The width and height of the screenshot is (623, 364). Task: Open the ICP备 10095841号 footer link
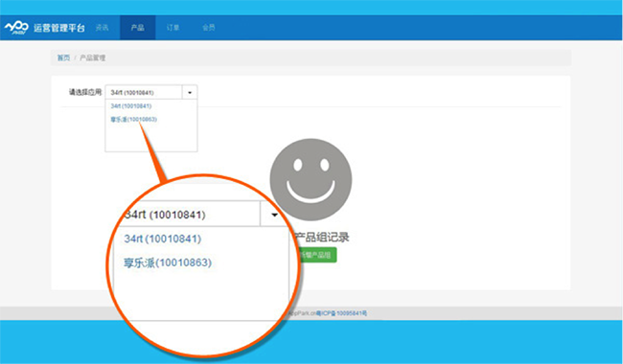342,313
